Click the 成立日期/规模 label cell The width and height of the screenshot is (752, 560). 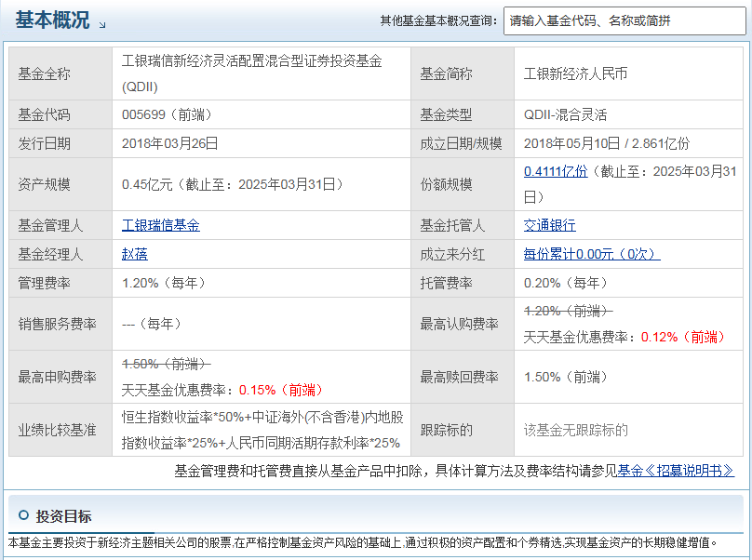point(461,144)
